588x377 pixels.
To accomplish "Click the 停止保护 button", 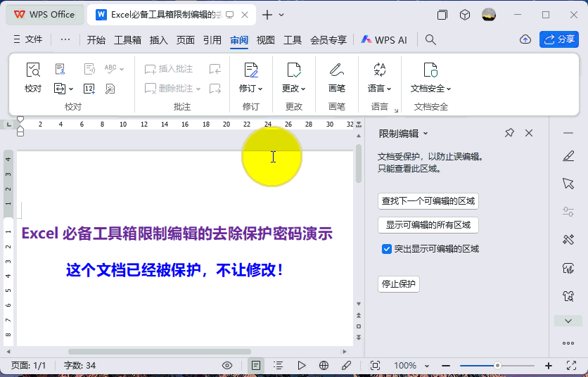I will tap(399, 284).
